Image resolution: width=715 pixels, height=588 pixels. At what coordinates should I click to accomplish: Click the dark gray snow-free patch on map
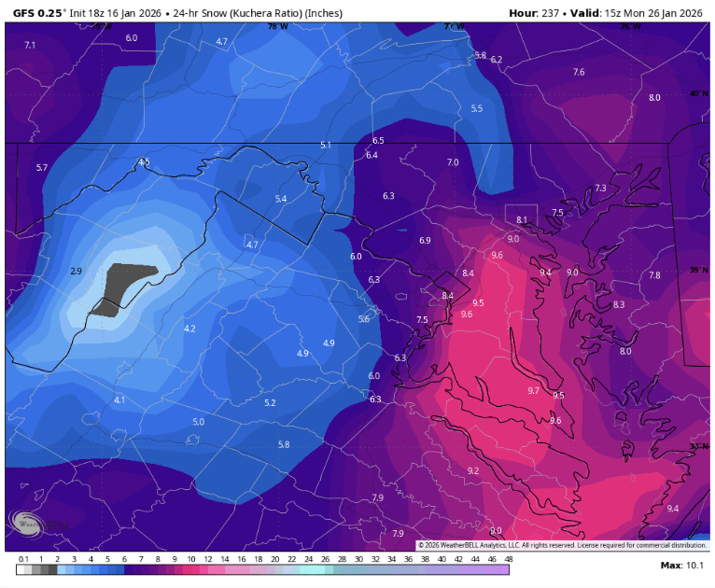126,287
